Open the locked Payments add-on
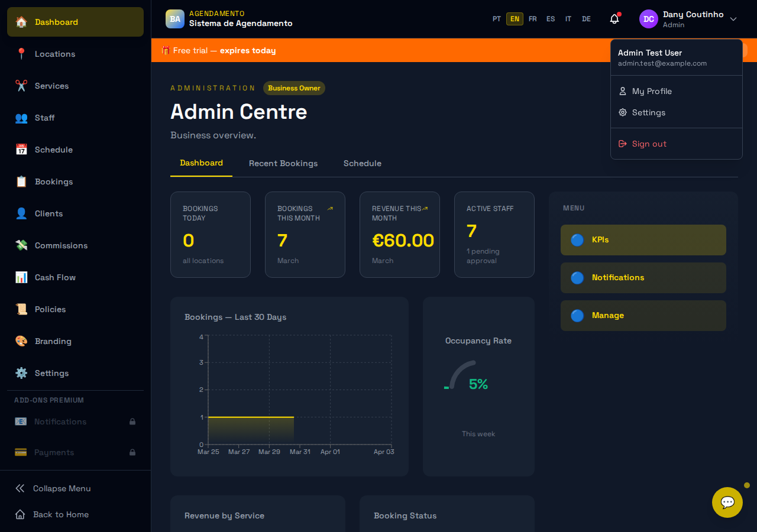 pos(76,452)
